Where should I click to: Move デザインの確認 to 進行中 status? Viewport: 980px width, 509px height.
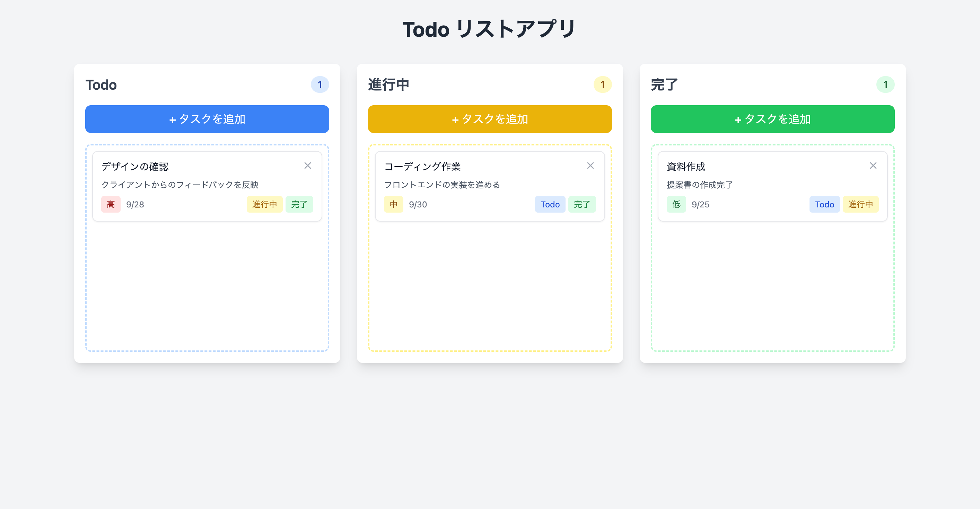click(264, 204)
